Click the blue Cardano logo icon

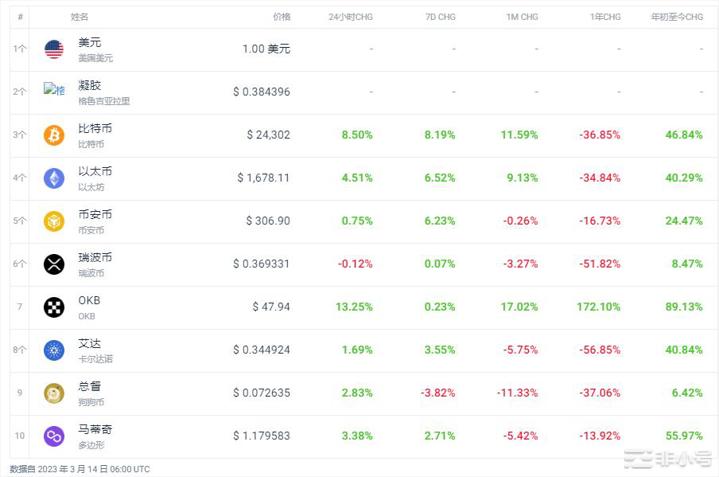pos(54,350)
